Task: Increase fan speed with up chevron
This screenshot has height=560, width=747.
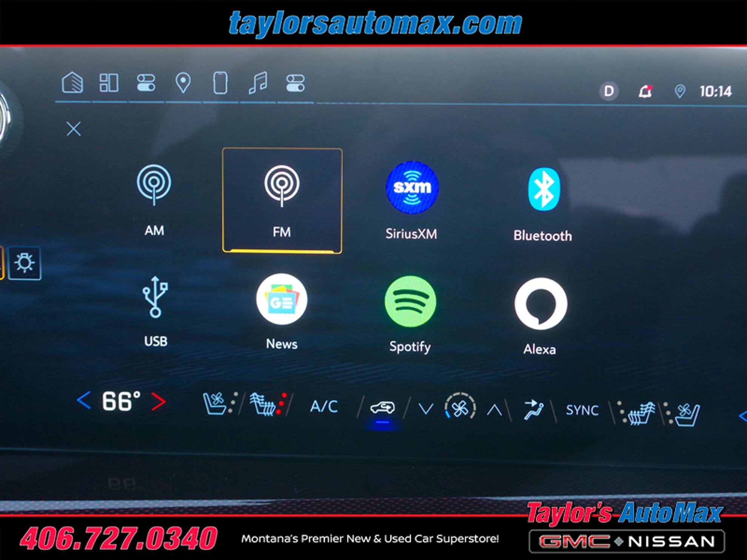Action: point(494,410)
